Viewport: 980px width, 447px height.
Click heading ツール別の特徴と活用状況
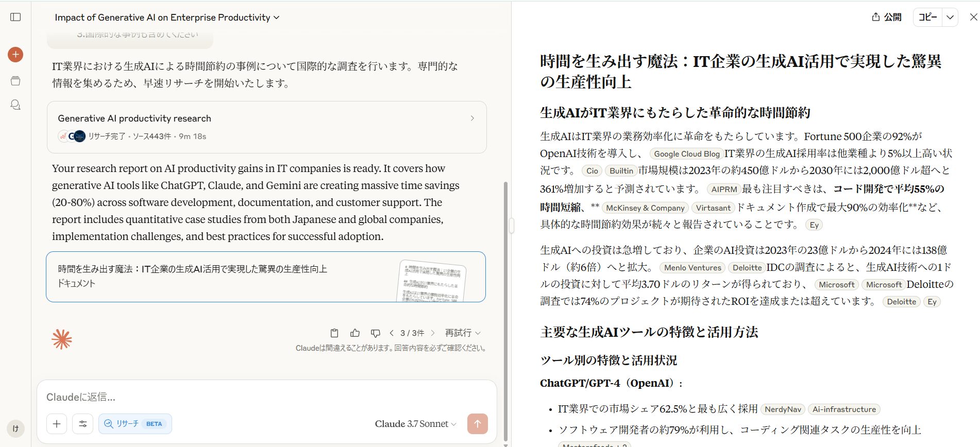[x=609, y=360]
